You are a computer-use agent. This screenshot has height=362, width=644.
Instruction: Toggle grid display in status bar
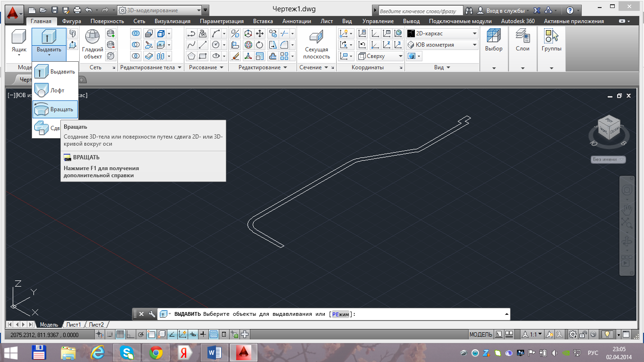120,335
